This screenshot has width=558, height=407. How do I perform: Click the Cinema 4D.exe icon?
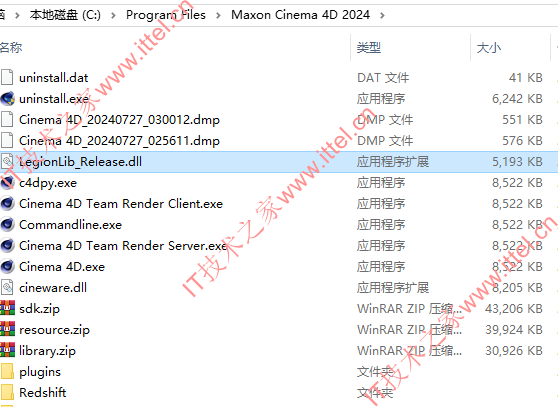7,266
